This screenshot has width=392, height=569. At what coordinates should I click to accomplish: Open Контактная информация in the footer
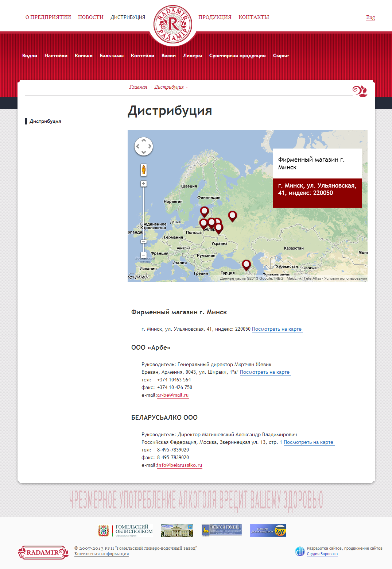pos(102,554)
